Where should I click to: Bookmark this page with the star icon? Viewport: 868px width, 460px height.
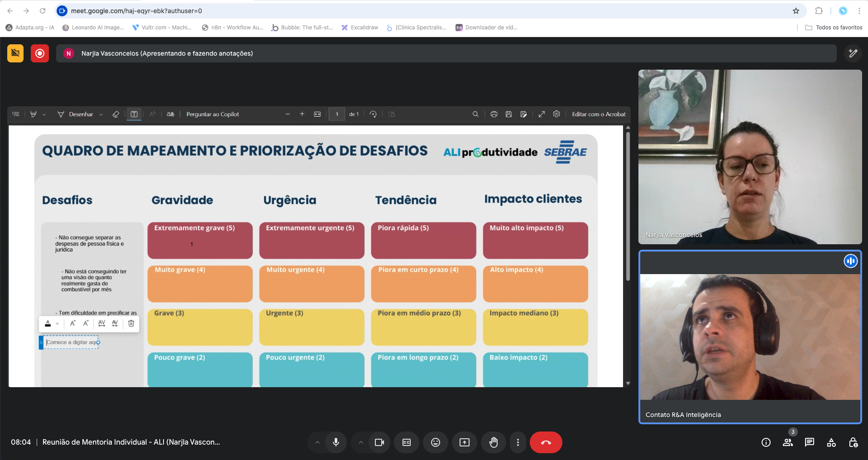point(796,11)
